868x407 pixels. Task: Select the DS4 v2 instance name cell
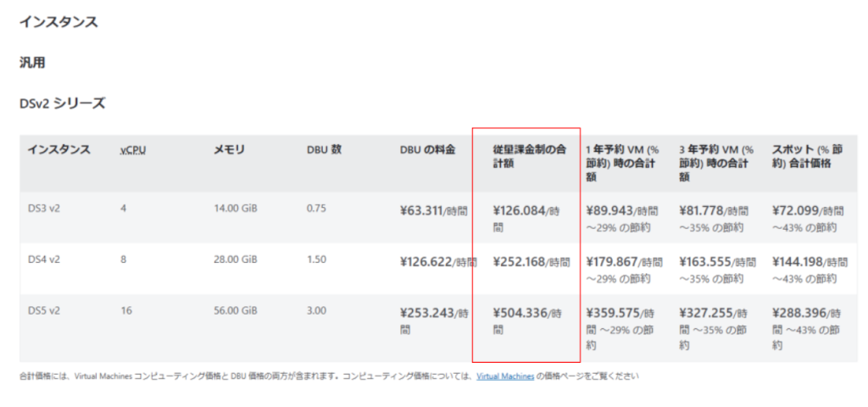[x=43, y=259]
